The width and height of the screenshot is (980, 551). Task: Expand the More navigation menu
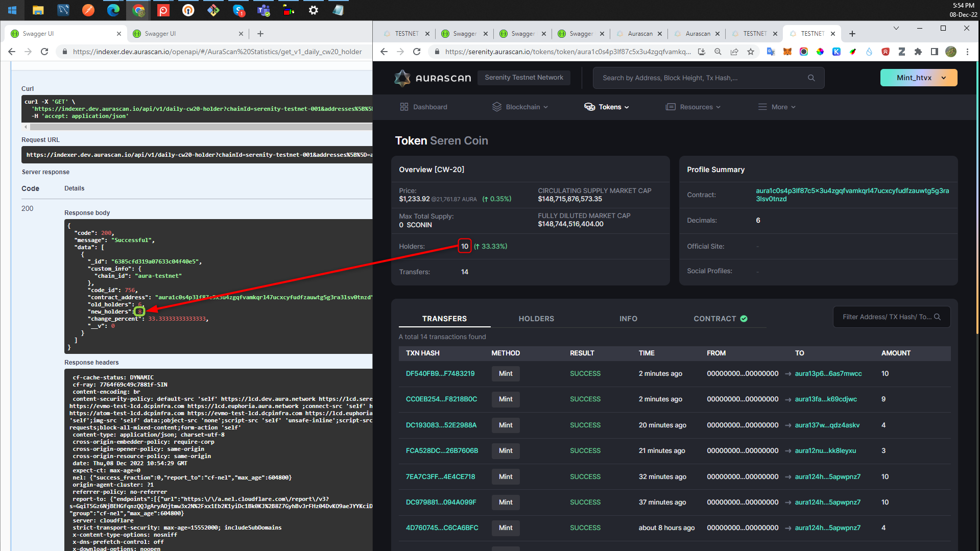777,107
